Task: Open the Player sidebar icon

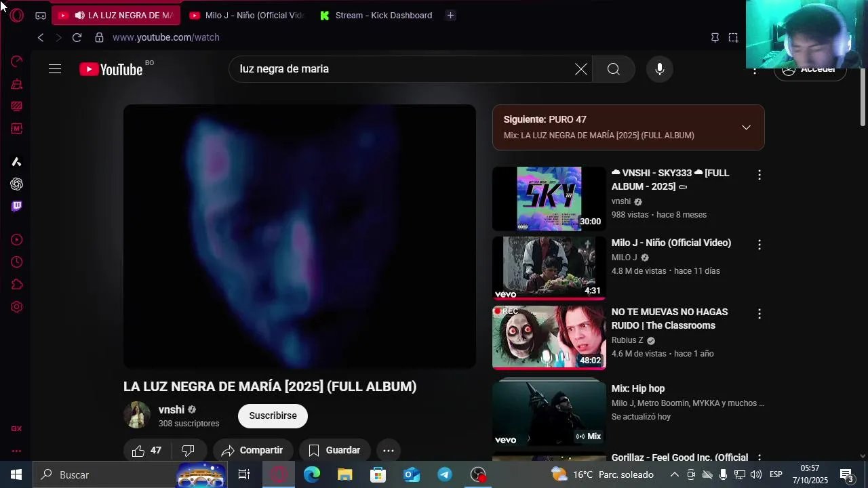Action: coord(17,240)
